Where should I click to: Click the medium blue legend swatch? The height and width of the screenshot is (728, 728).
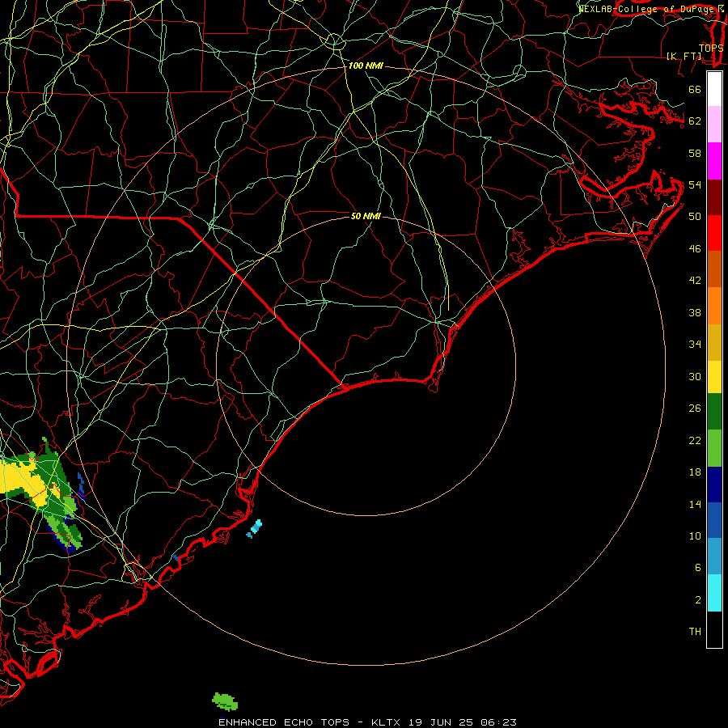714,520
